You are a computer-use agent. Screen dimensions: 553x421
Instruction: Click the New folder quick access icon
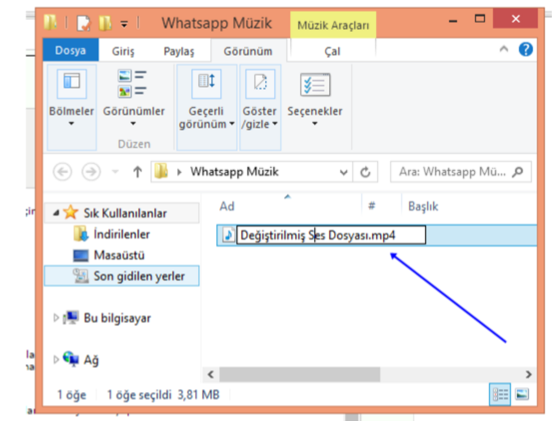click(105, 23)
